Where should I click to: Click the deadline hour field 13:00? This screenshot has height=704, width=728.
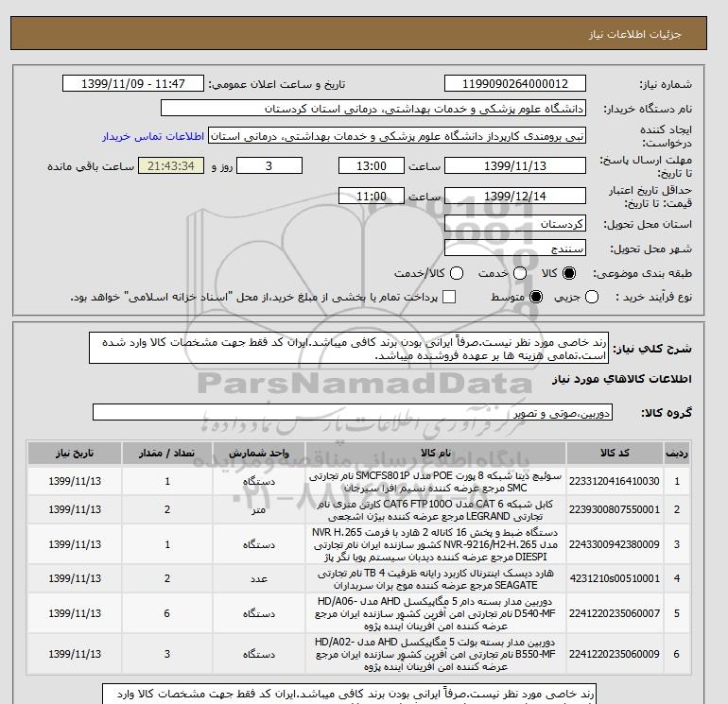(372, 165)
